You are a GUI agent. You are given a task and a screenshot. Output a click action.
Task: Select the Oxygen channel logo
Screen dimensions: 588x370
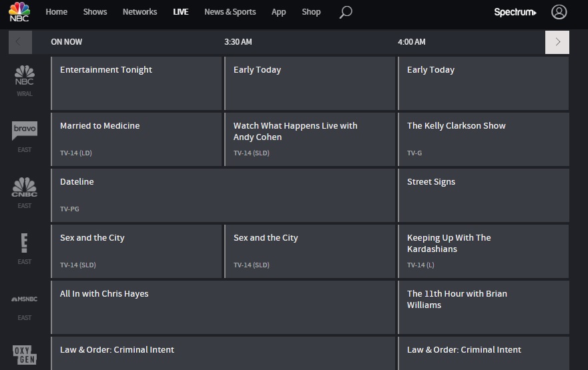point(25,355)
